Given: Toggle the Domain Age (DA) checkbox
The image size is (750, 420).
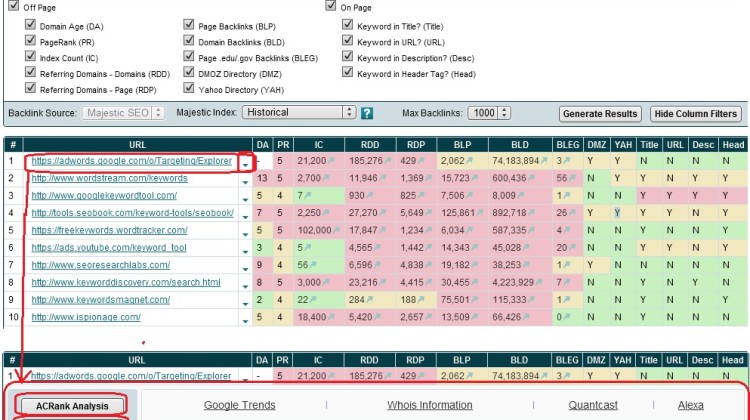Looking at the screenshot, I should 30,24.
